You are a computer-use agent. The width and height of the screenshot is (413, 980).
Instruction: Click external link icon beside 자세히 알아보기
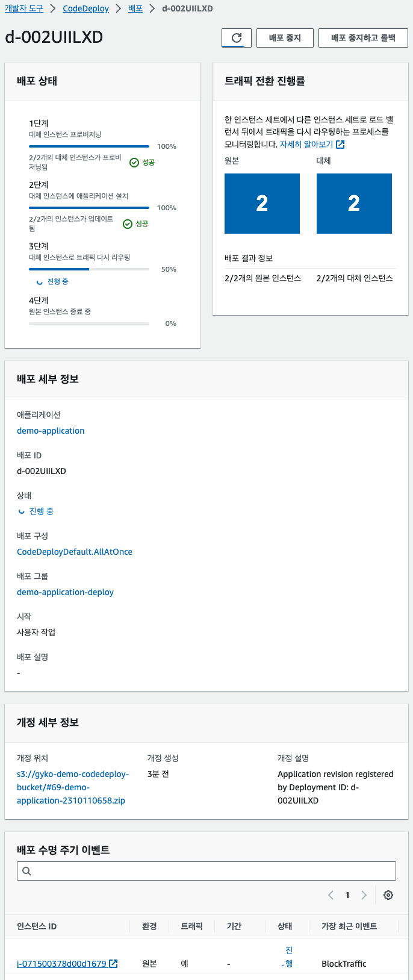340,145
